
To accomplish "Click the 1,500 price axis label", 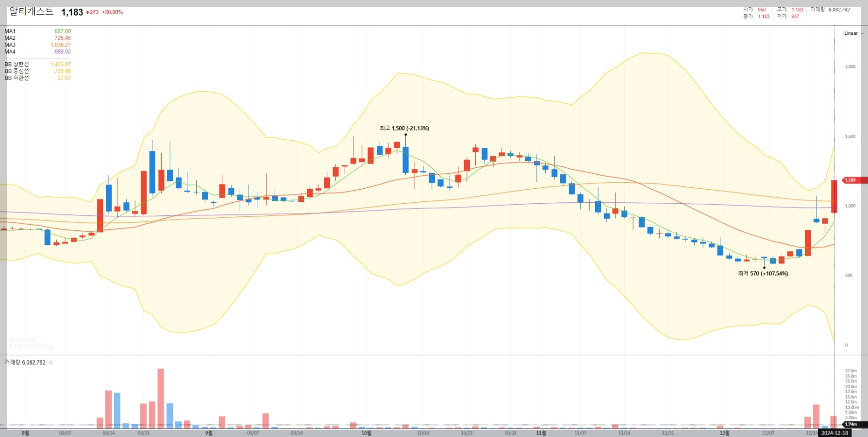I will click(x=851, y=136).
